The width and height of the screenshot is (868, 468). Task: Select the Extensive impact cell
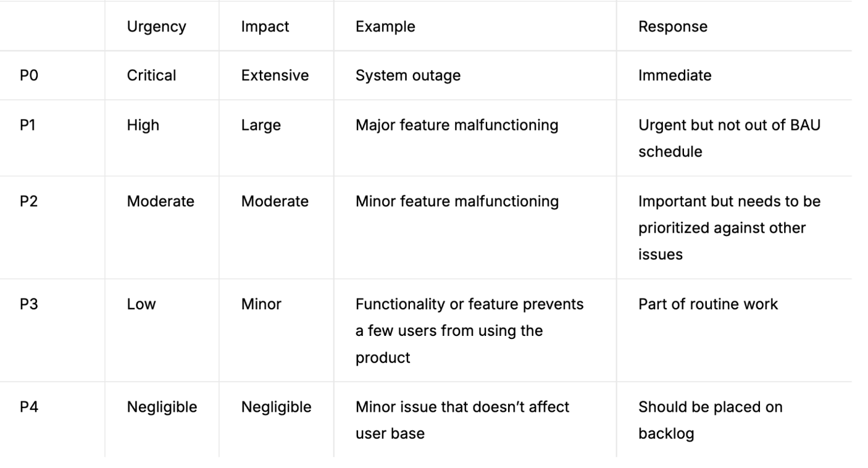pyautogui.click(x=275, y=75)
